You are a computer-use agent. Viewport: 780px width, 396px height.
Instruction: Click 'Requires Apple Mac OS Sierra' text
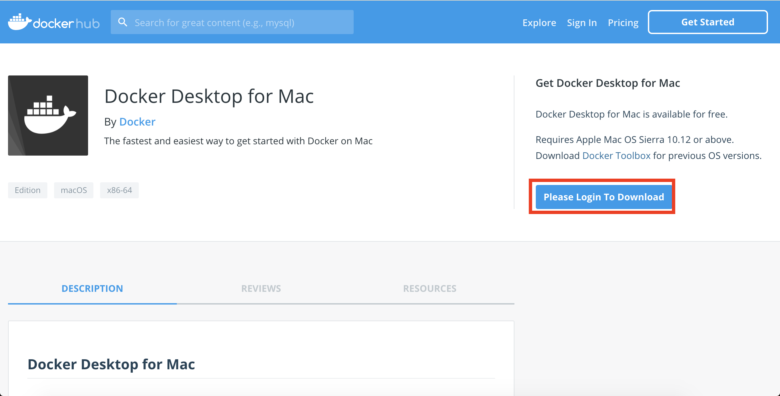point(634,140)
